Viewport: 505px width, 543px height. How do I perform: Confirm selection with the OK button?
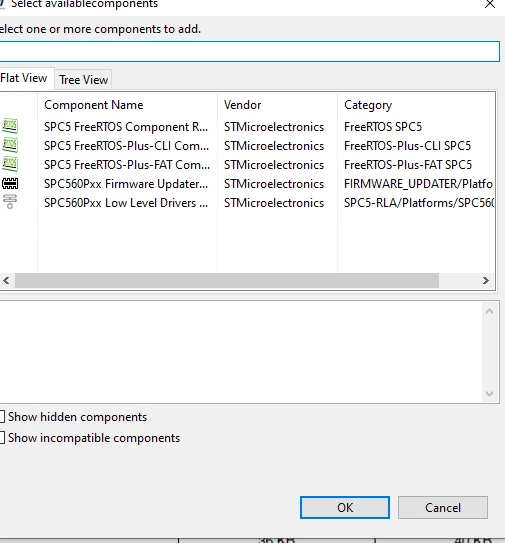(345, 508)
